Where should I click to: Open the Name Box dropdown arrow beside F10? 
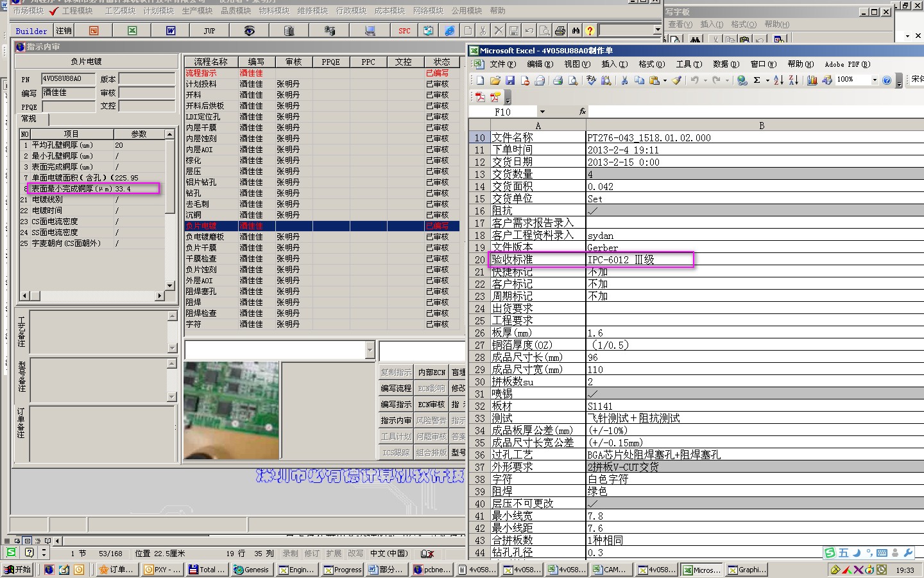tap(542, 112)
